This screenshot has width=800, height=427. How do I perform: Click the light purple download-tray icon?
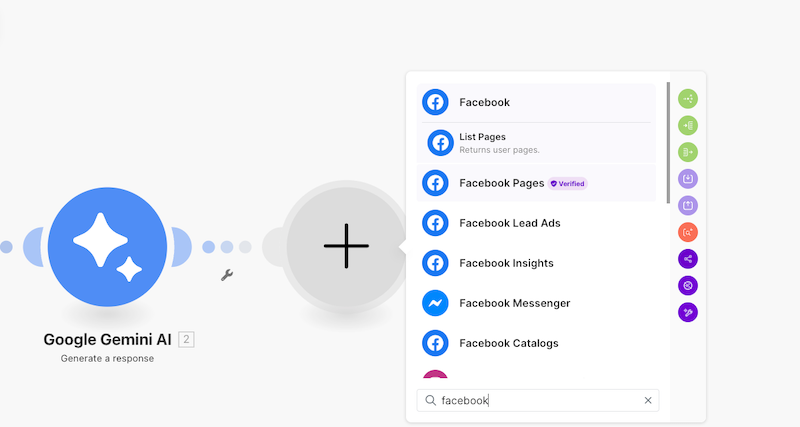tap(688, 179)
